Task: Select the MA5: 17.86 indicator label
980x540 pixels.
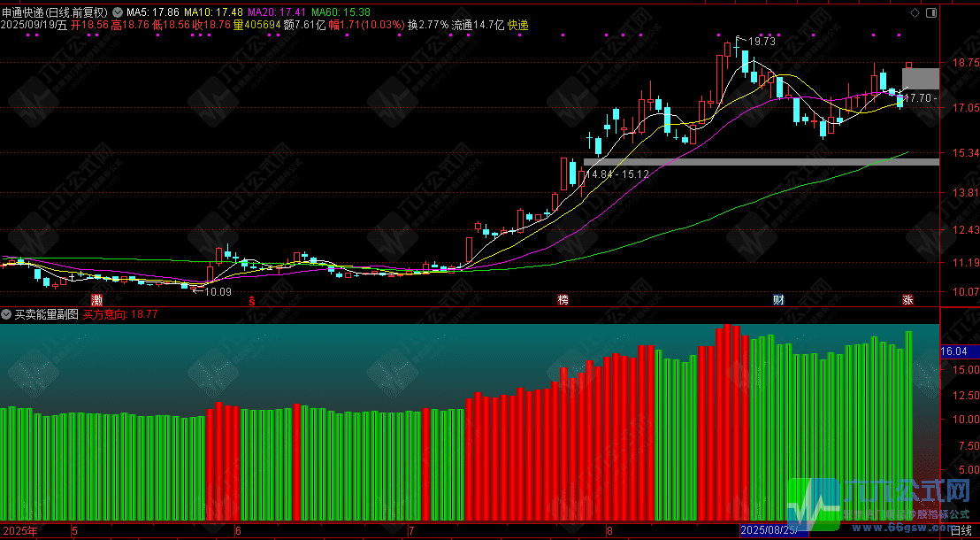Action: coord(153,12)
